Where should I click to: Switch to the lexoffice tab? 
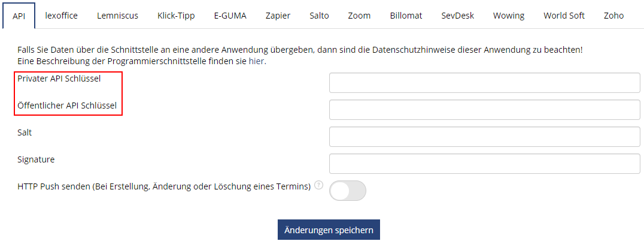[x=61, y=16]
